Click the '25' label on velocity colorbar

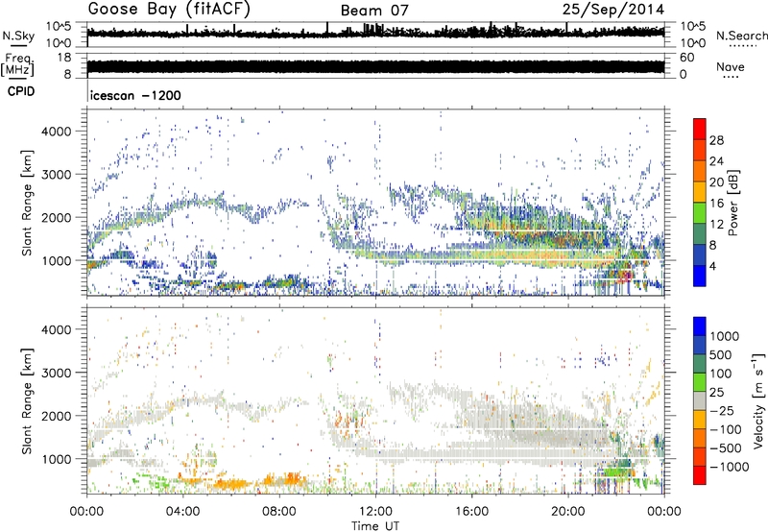pyautogui.click(x=716, y=393)
